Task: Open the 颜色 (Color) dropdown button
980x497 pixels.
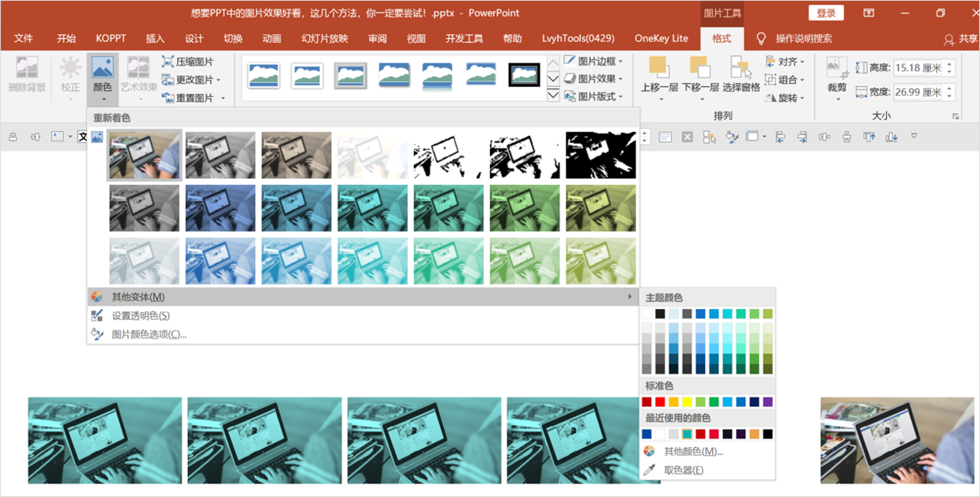Action: click(103, 79)
